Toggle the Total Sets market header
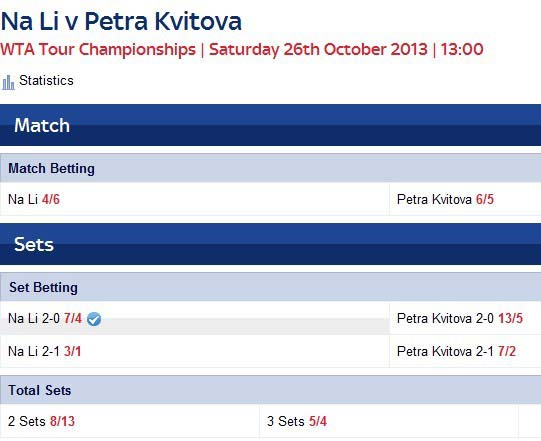The height and width of the screenshot is (441, 541). [270, 390]
